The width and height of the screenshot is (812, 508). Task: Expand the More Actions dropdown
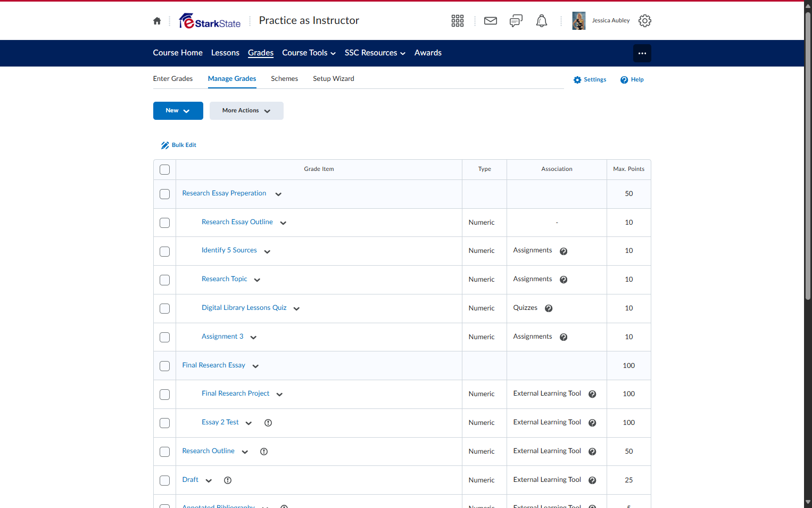(x=246, y=111)
